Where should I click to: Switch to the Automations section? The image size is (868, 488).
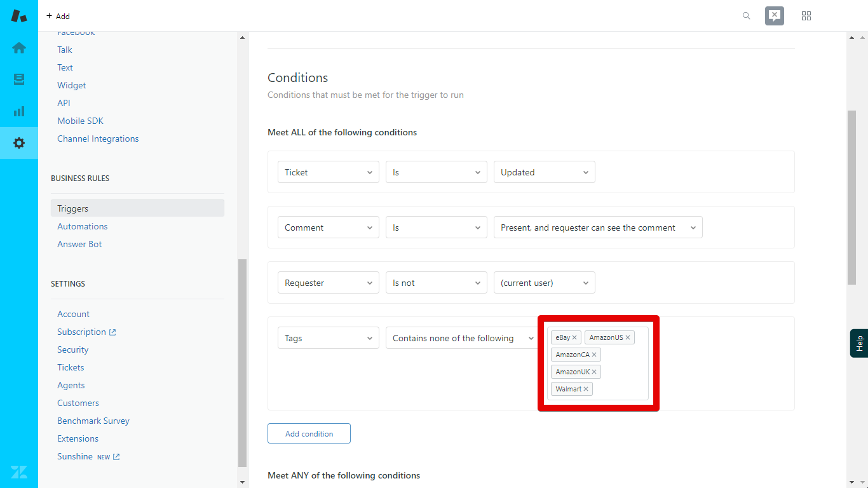pyautogui.click(x=82, y=226)
